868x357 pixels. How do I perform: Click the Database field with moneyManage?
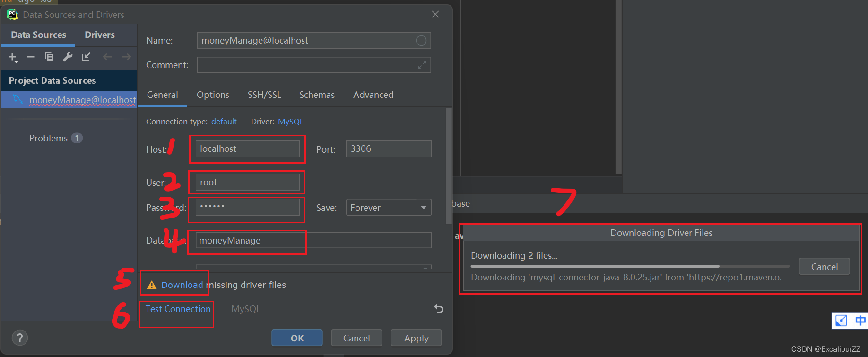click(x=313, y=240)
